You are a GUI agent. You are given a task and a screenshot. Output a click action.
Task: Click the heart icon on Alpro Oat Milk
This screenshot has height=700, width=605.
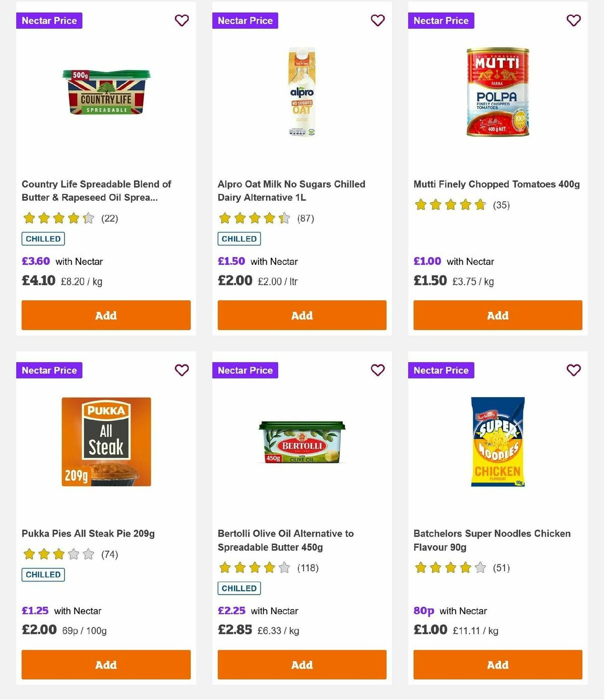(x=378, y=21)
